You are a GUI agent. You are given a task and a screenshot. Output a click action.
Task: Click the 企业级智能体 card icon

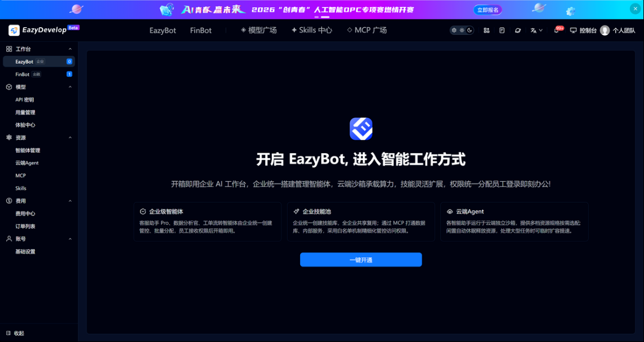pos(143,211)
